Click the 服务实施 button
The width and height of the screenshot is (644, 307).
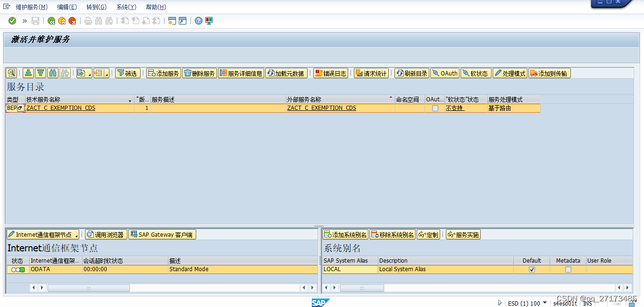[463, 235]
